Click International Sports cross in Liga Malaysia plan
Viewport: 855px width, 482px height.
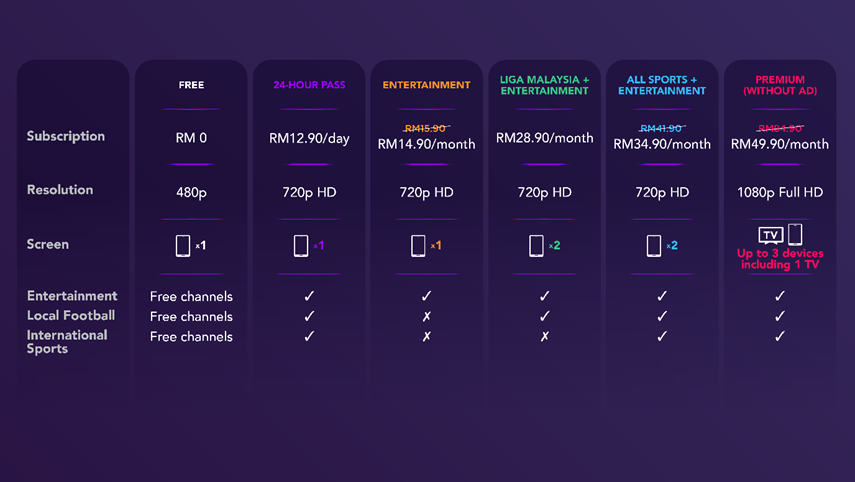[x=544, y=336]
